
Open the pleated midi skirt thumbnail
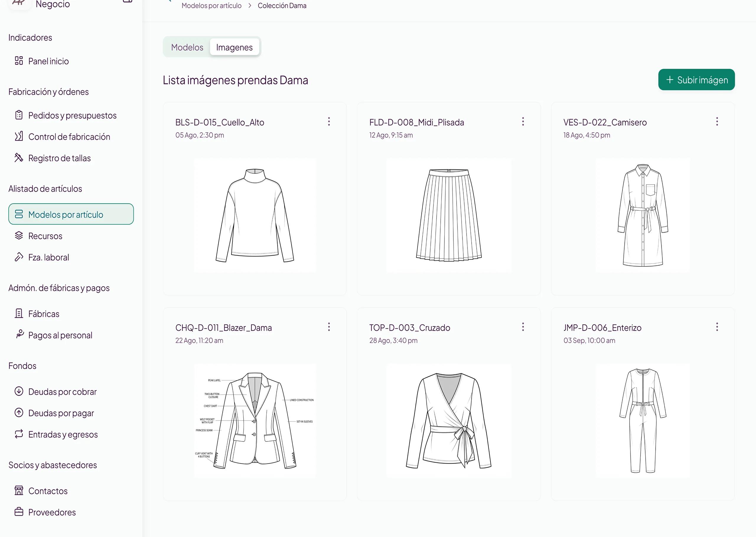(x=449, y=216)
